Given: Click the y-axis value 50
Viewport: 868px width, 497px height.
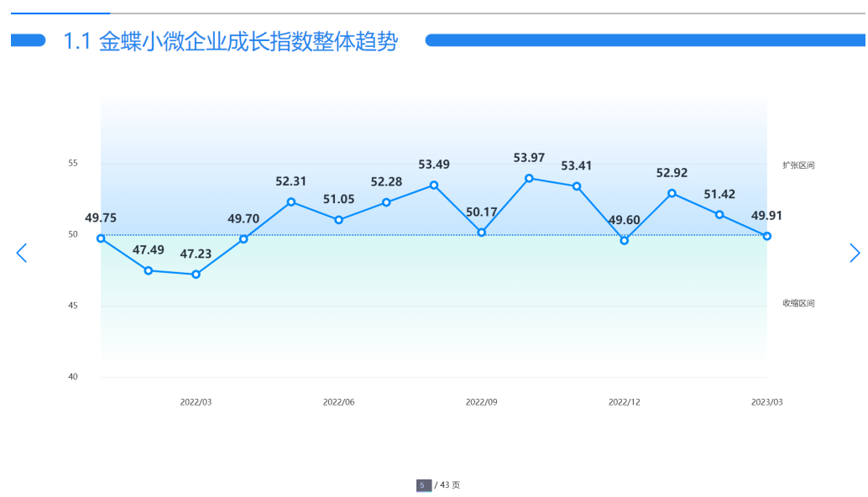Looking at the screenshot, I should (x=73, y=235).
